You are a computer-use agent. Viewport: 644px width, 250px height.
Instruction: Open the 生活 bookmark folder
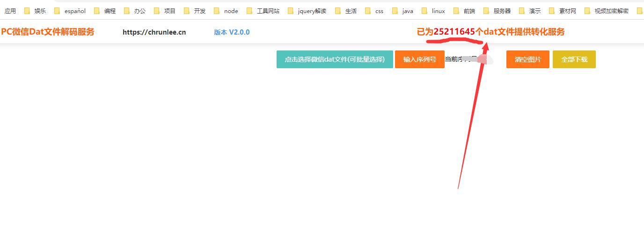coord(346,11)
